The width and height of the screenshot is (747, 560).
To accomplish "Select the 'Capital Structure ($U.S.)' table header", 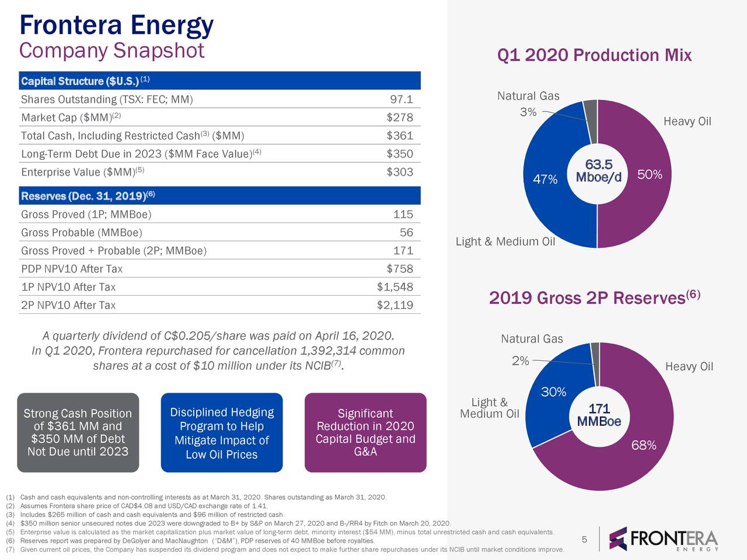I will point(220,80).
